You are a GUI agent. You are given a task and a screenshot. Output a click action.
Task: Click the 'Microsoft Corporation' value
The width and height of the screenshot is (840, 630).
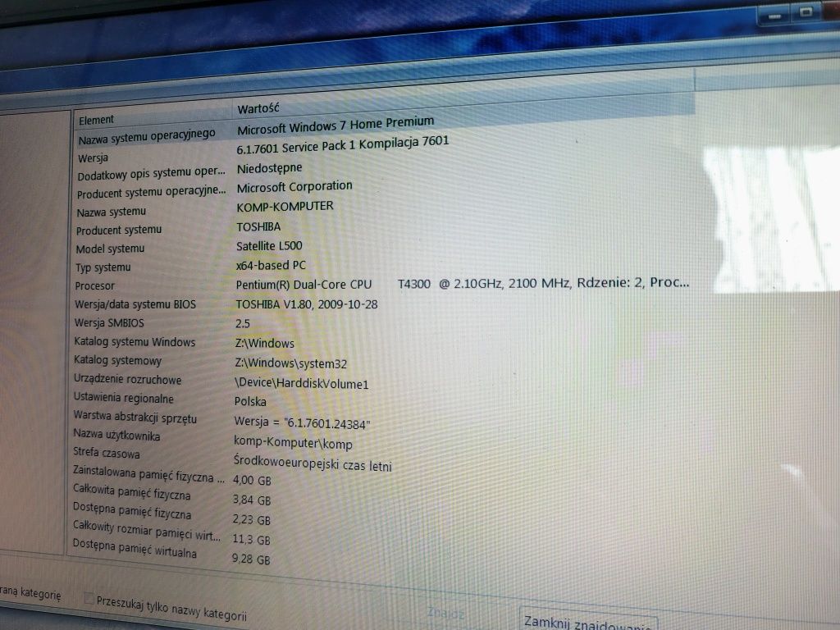tap(294, 187)
